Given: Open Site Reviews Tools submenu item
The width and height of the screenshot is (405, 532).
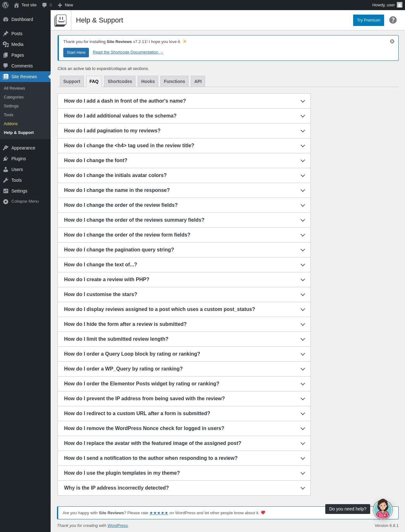Looking at the screenshot, I should [x=25, y=115].
